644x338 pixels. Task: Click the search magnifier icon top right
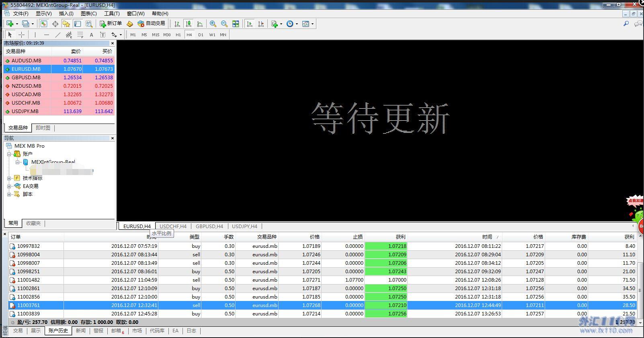coord(626,24)
